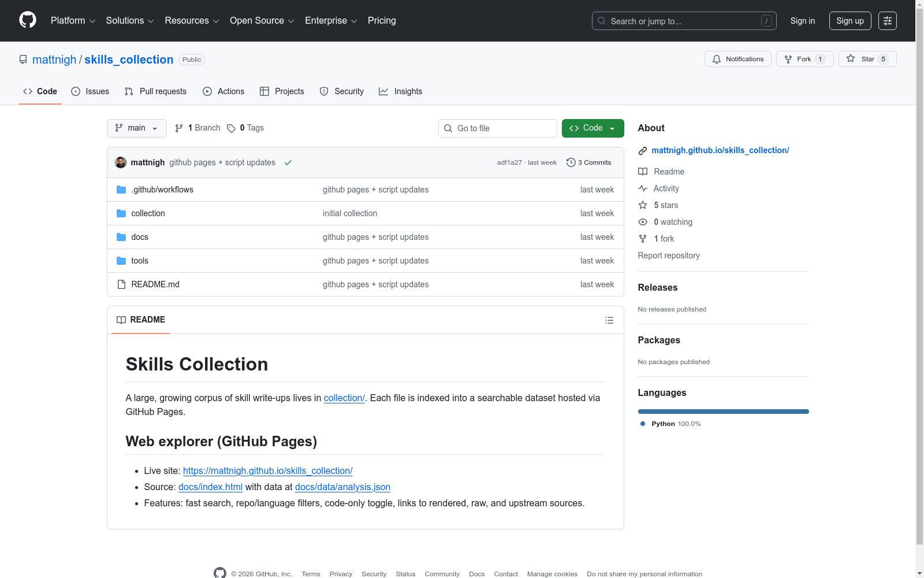Image resolution: width=924 pixels, height=578 pixels.
Task: Expand the Open Source menu
Action: (262, 21)
